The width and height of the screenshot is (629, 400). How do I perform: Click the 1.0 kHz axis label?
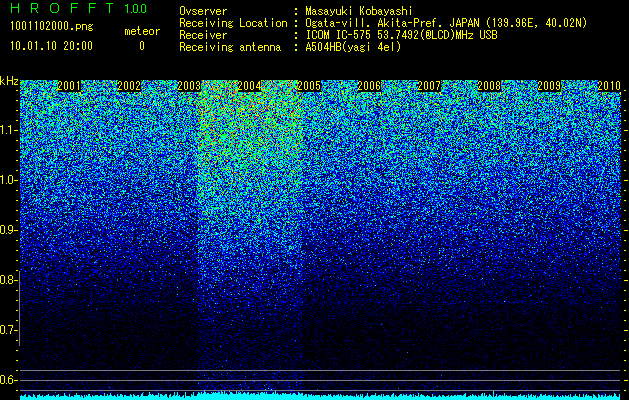click(9, 180)
